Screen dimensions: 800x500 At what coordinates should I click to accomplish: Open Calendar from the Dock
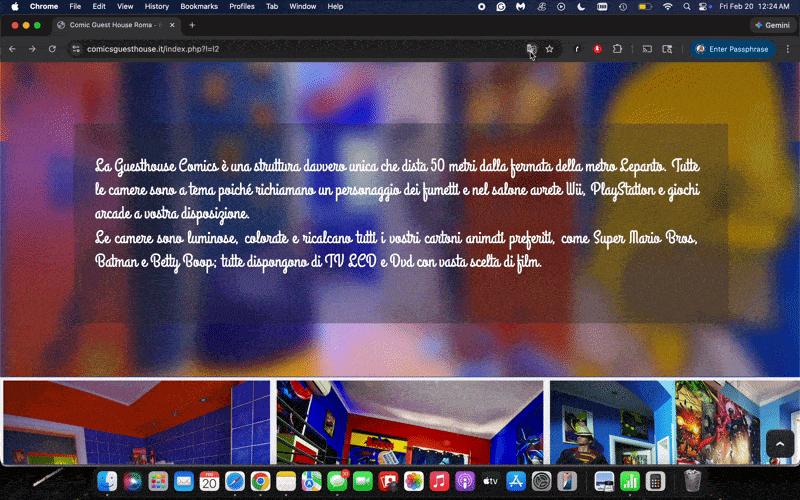209,481
